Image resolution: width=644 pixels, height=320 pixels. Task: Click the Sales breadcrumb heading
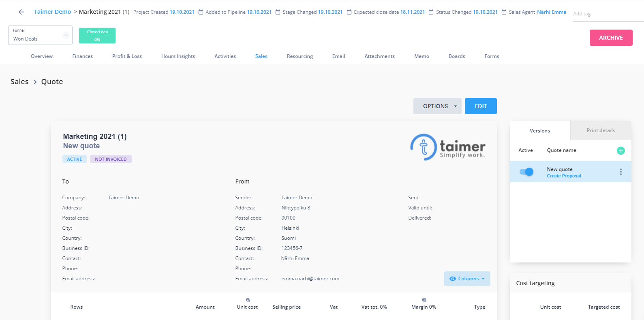(x=19, y=82)
